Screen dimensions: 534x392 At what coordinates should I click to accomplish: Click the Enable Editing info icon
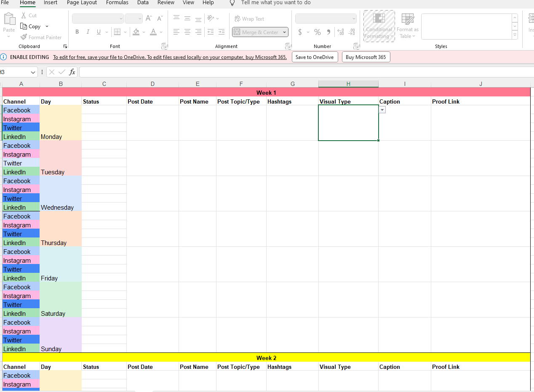coord(4,57)
